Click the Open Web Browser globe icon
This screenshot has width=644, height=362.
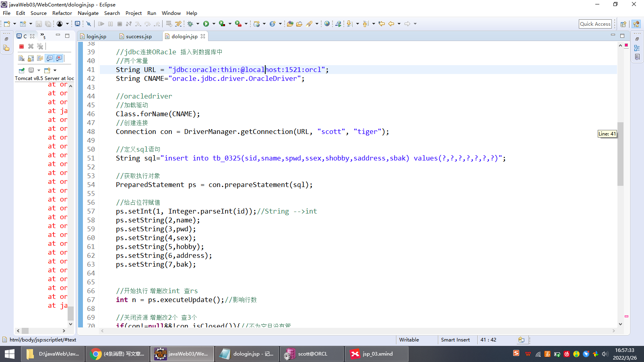pyautogui.click(x=327, y=24)
